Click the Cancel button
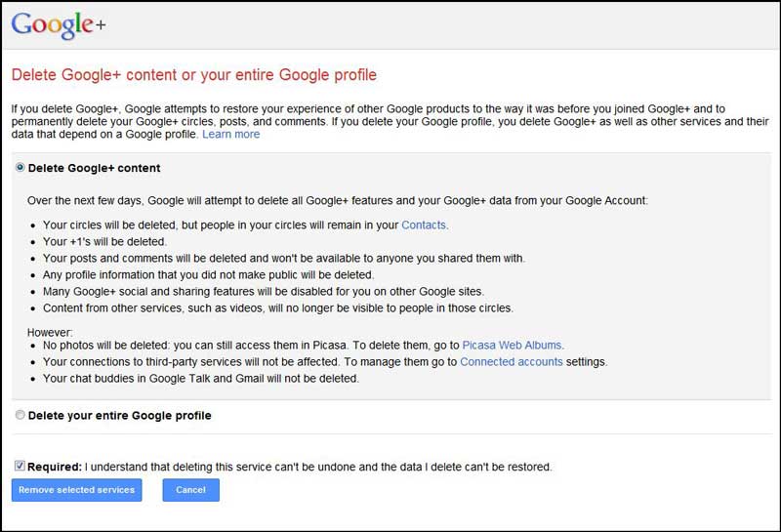This screenshot has width=781, height=532. (190, 490)
